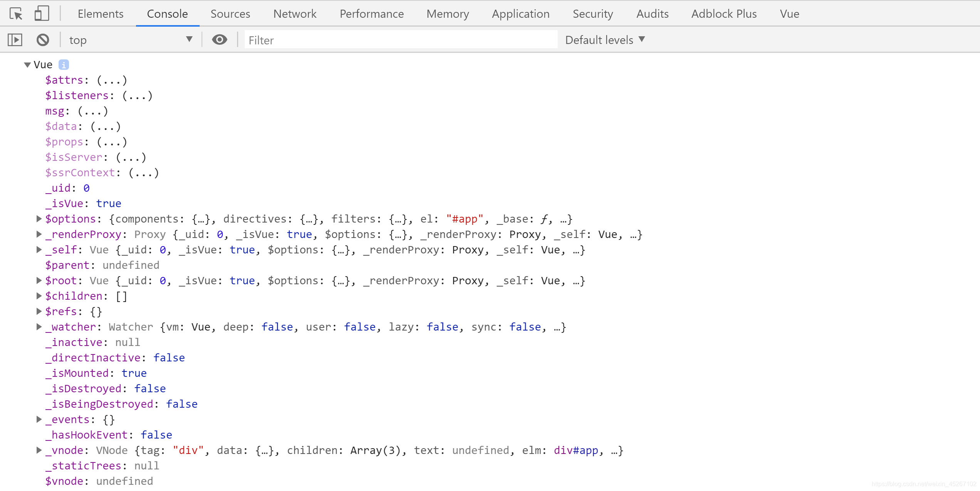This screenshot has height=491, width=980.
Task: Expand the $options tree node
Action: point(39,219)
